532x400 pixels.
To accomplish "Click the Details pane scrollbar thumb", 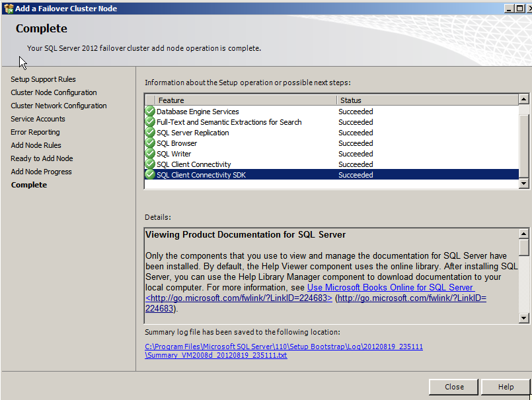I will coord(523,248).
